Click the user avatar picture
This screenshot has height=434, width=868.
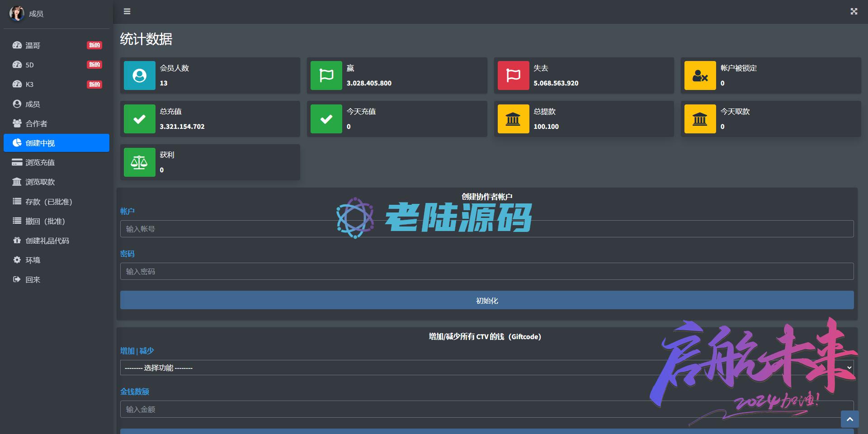tap(17, 14)
